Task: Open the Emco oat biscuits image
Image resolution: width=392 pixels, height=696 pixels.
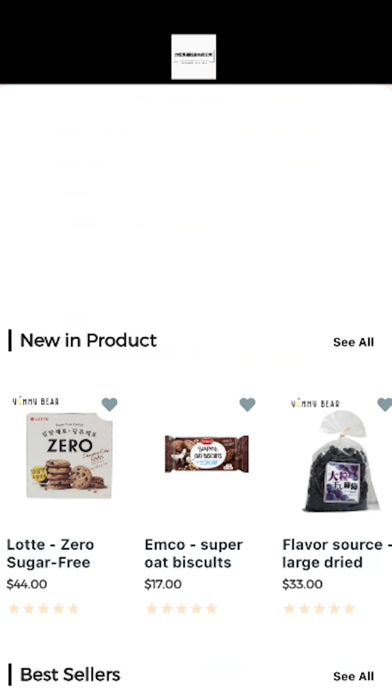Action: tap(207, 454)
